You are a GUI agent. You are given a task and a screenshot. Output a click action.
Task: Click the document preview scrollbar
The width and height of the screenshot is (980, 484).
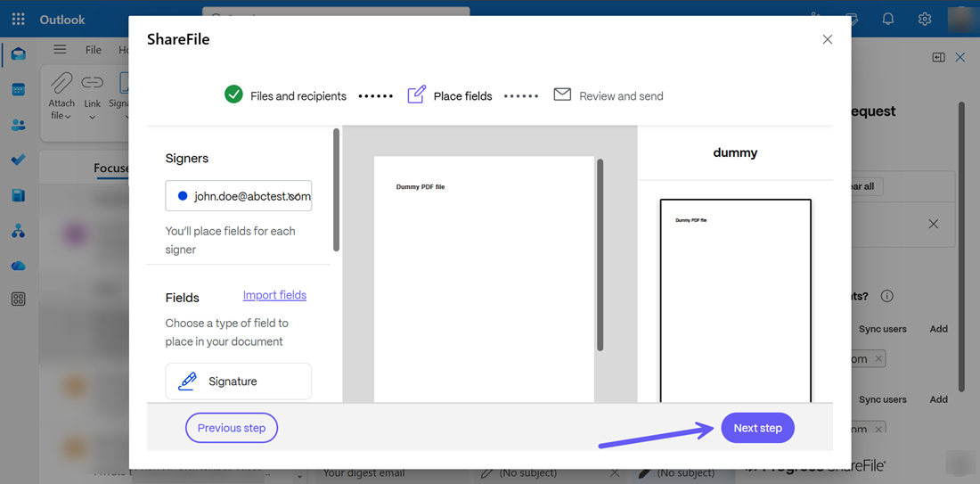[x=600, y=255]
